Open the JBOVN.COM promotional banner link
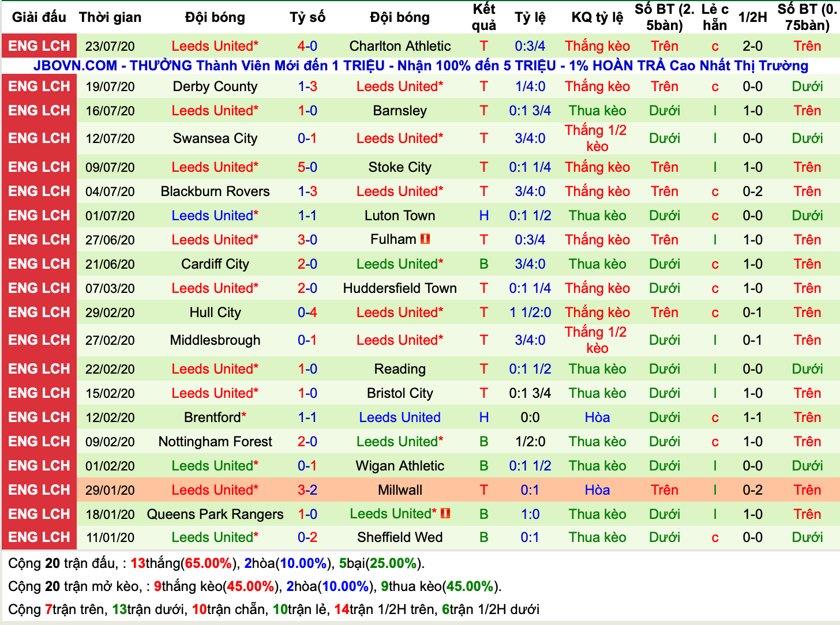 pyautogui.click(x=421, y=66)
